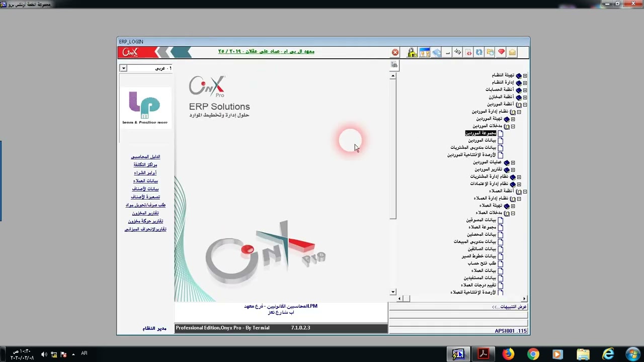Image resolution: width=644 pixels, height=362 pixels.
Task: Open طلب فتح حساب tree item
Action: point(482,263)
